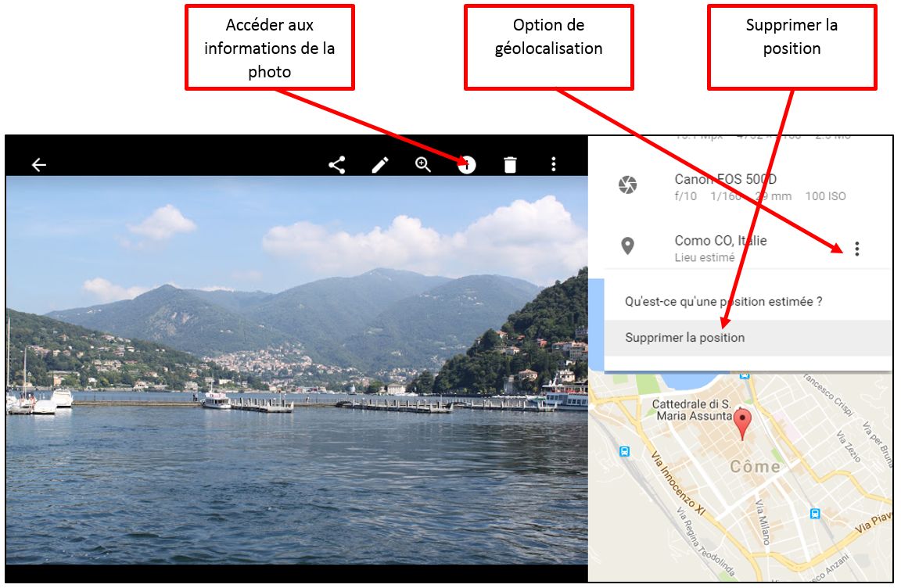Activate the zoom magnifier icon
The height and width of the screenshot is (588, 901).
click(423, 165)
